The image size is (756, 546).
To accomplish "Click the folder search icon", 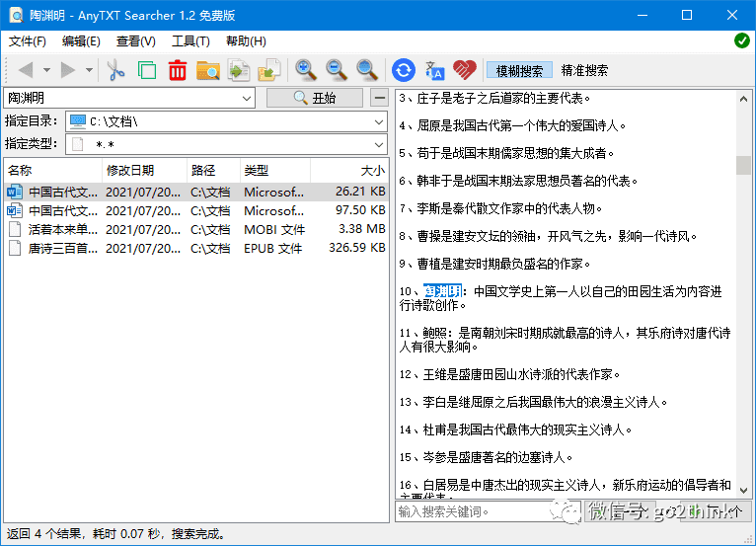I will (208, 70).
